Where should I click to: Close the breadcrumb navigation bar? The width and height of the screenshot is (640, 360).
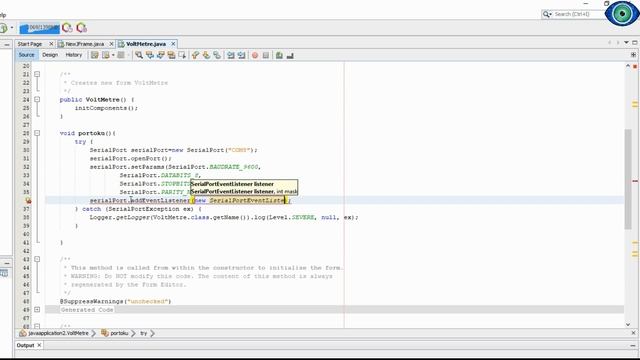pyautogui.click(x=633, y=333)
